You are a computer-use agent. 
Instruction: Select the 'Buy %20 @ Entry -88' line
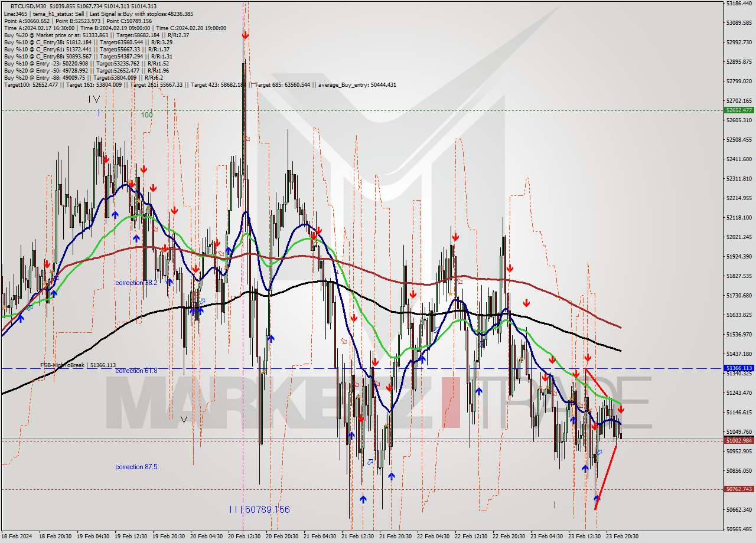point(83,78)
